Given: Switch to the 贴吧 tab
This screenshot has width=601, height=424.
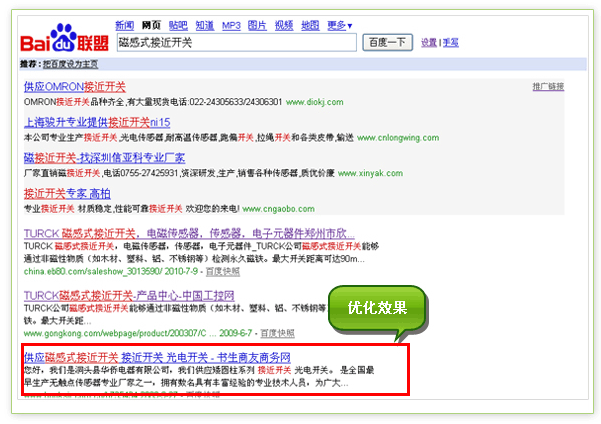Looking at the screenshot, I should (177, 24).
